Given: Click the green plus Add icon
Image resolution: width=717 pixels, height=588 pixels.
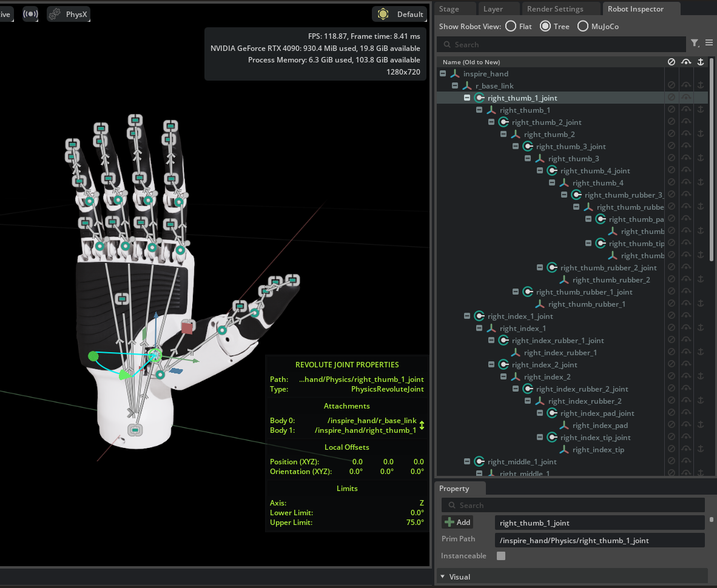Looking at the screenshot, I should (449, 522).
